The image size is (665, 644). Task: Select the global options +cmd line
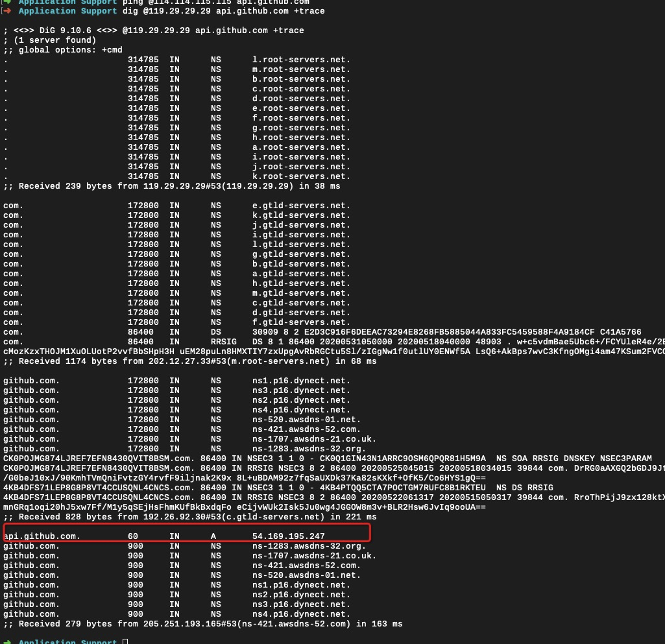pos(63,50)
